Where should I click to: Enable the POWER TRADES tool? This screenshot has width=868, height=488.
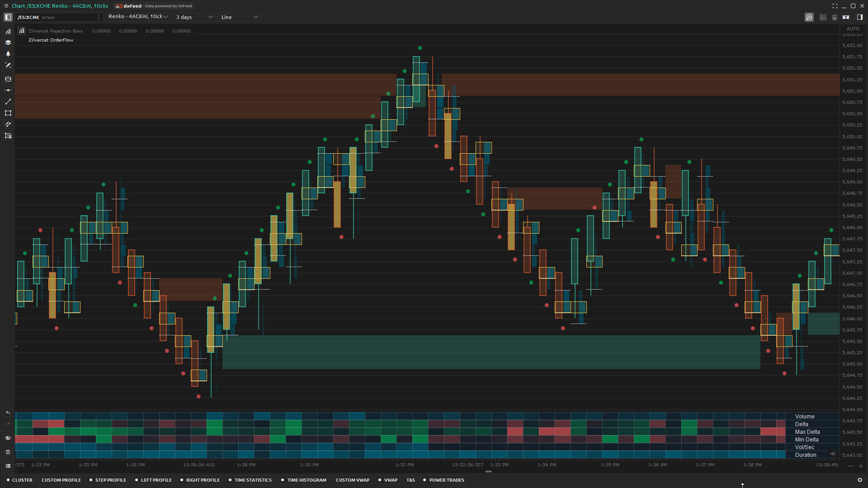(443, 480)
